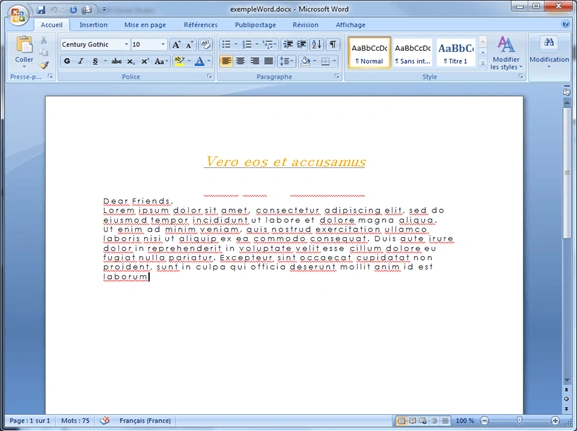The image size is (577, 431).
Task: Open Paragraphe dialog launcher
Action: 337,76
